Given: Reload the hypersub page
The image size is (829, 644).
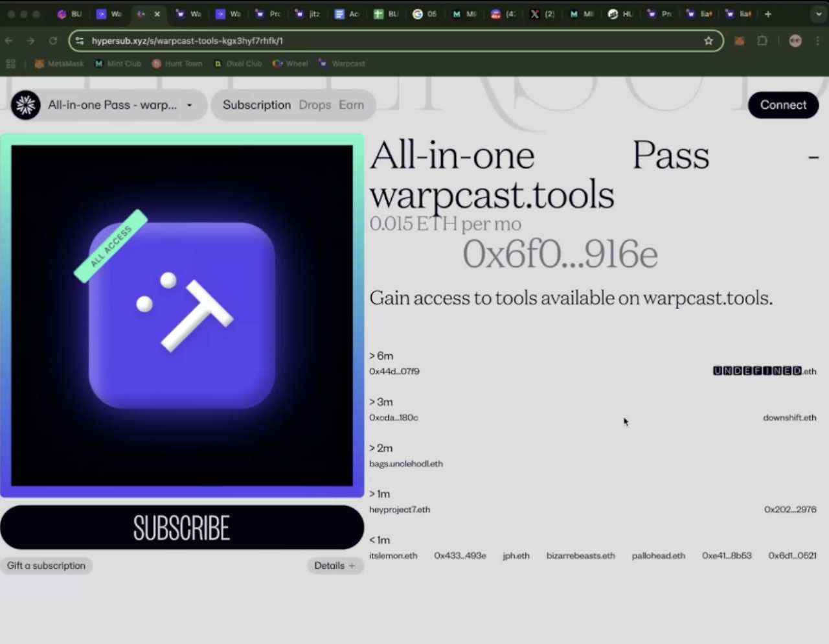Looking at the screenshot, I should point(53,41).
